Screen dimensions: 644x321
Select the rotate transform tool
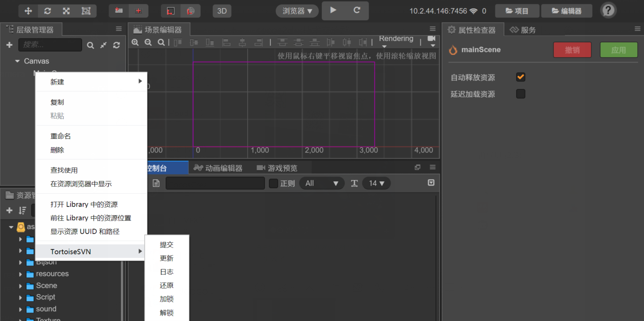(47, 11)
